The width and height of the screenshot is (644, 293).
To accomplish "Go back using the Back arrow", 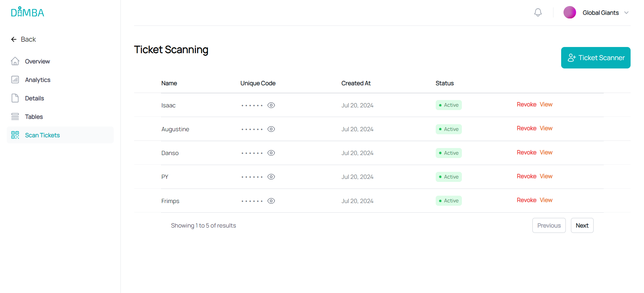I will [14, 39].
